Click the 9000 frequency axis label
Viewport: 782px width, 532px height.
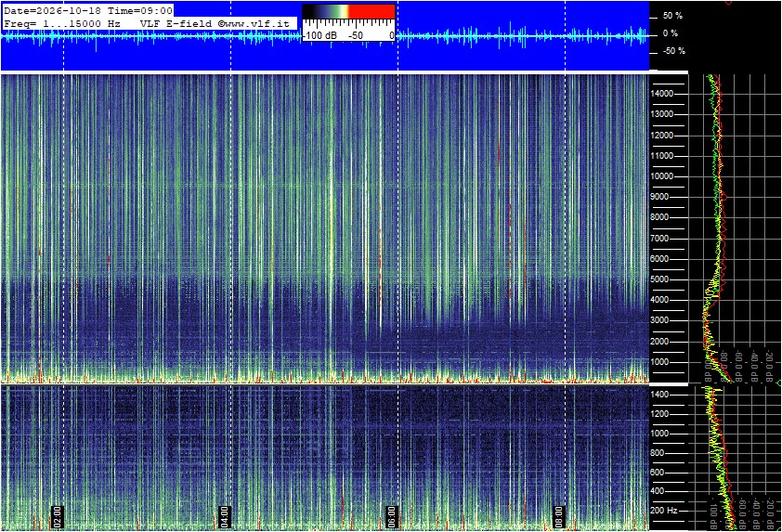point(659,197)
